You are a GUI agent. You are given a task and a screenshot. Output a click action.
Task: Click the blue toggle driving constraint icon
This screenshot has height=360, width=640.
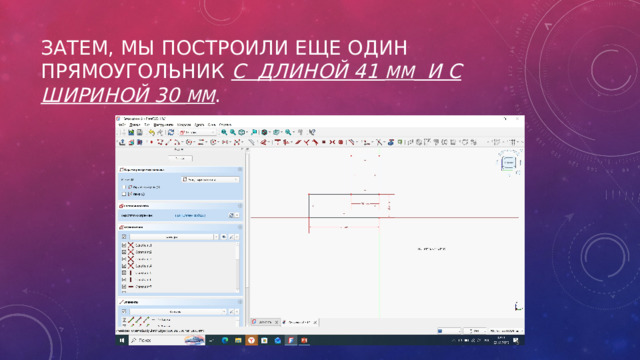[391, 142]
